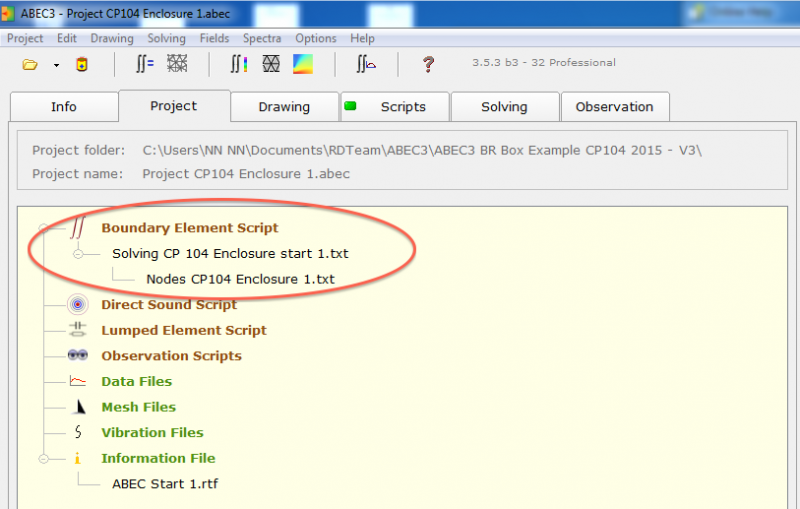This screenshot has height=509, width=800.
Task: Click the Lumped Element Script capacitor icon
Action: (x=77, y=330)
